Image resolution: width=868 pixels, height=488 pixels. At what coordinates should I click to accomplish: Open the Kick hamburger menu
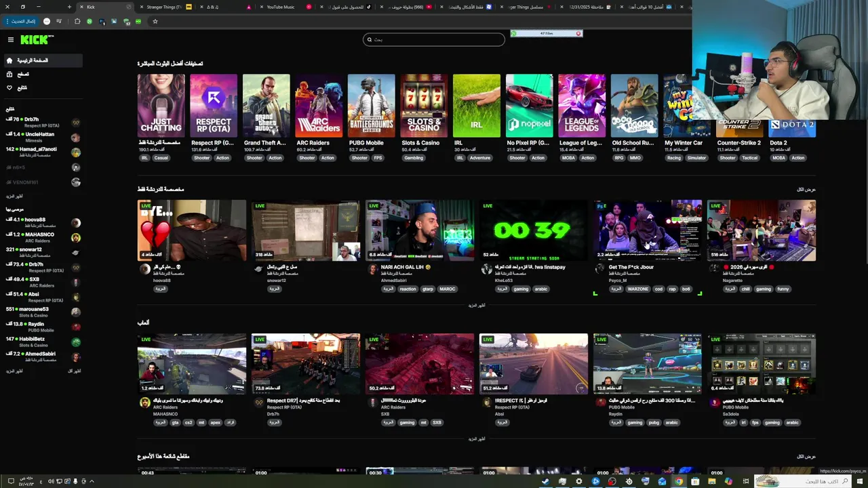click(x=11, y=40)
